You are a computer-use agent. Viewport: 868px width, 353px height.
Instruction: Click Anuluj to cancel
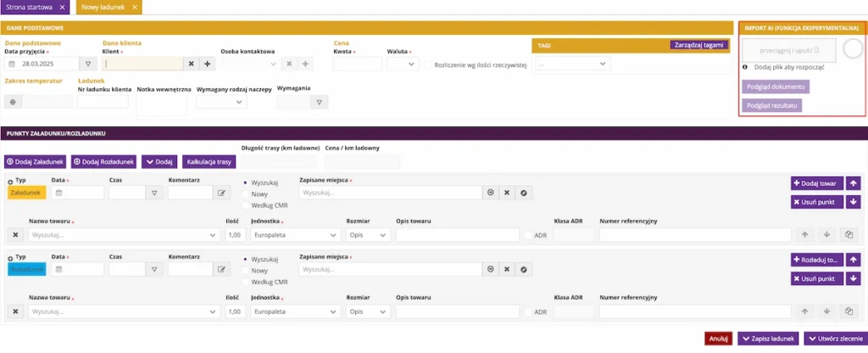(719, 339)
